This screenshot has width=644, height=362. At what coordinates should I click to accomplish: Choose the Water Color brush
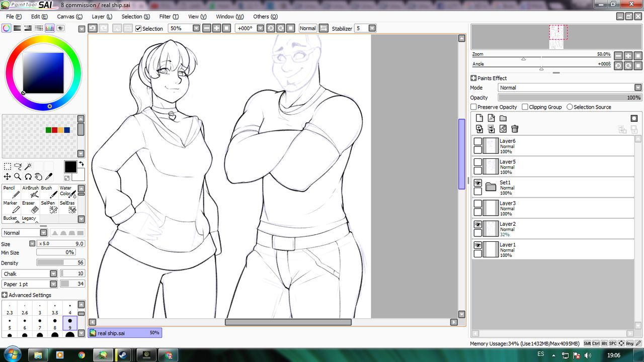(68, 192)
